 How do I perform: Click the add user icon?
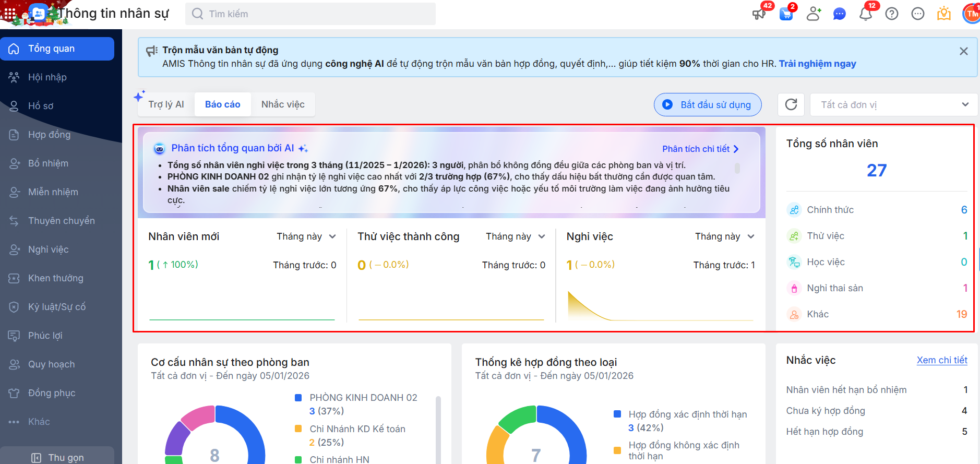tap(813, 14)
